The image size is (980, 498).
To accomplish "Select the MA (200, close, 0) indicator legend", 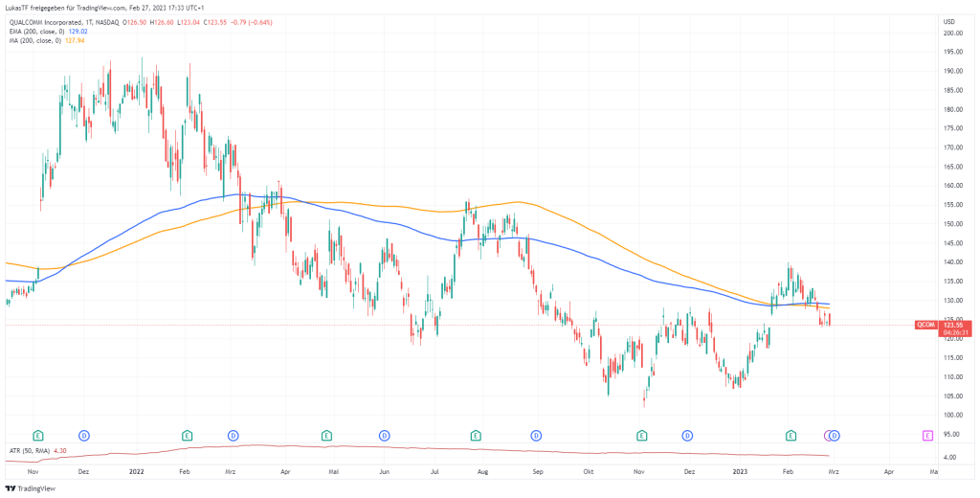I will click(x=33, y=39).
